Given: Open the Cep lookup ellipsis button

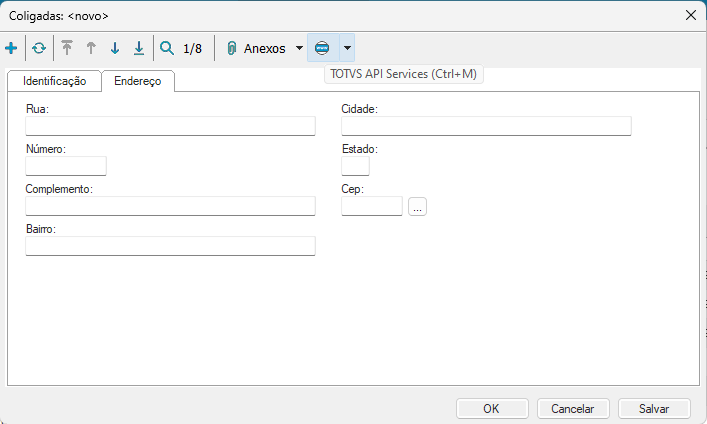Looking at the screenshot, I should click(418, 206).
